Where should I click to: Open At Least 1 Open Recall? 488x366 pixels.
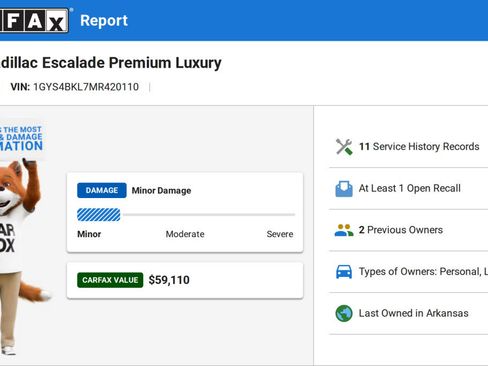tap(408, 189)
